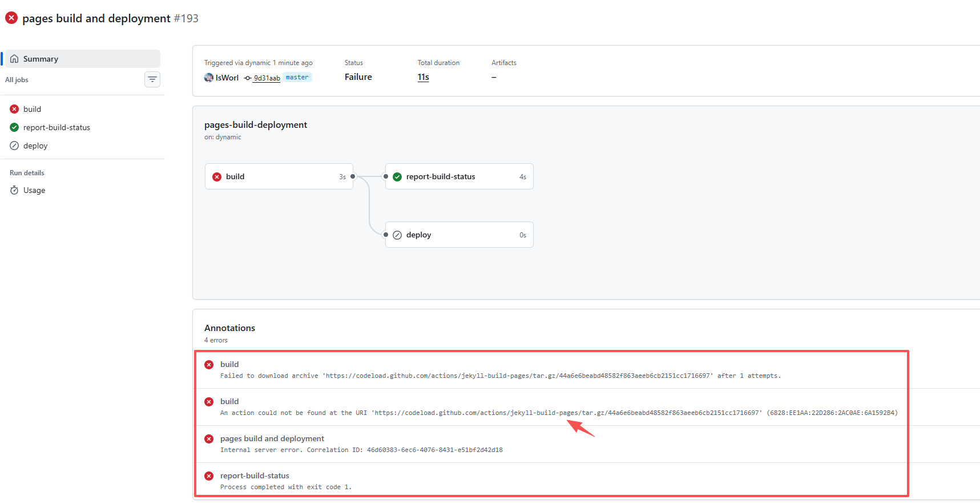The width and height of the screenshot is (980, 504).
Task: Open the report-build-status node in workflow graph
Action: click(459, 176)
